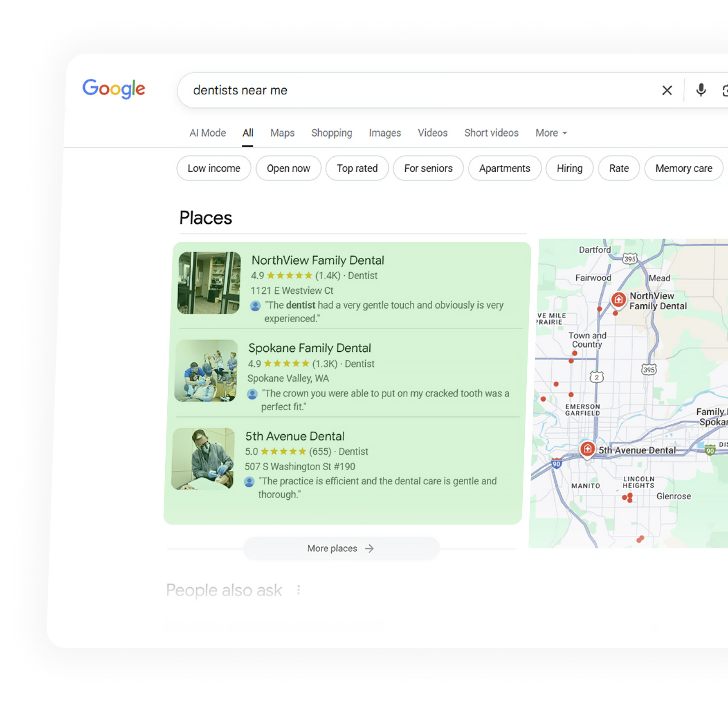Viewport: 728px width, 701px height.
Task: Click reviewer avatar in 5th Avenue review
Action: 249,482
